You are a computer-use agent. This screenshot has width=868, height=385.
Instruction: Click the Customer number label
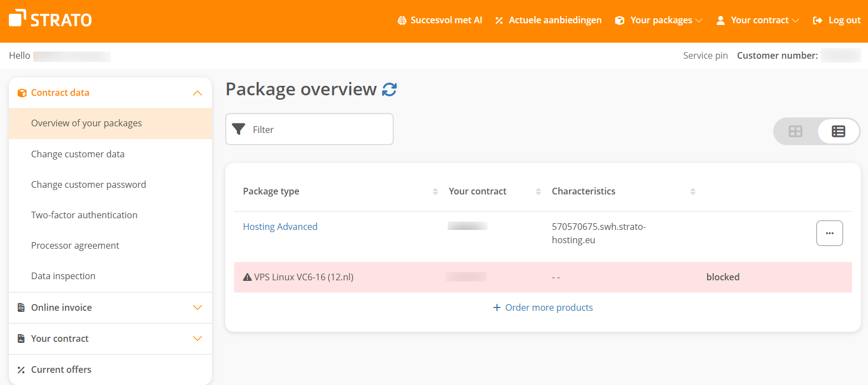point(778,55)
